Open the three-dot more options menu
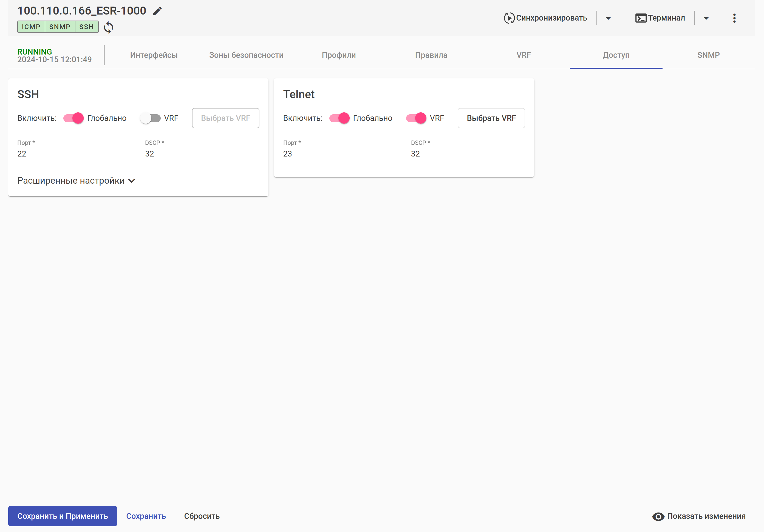 tap(734, 18)
